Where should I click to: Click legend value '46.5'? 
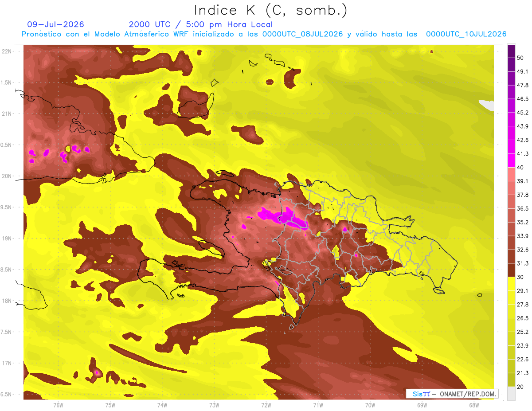point(522,99)
